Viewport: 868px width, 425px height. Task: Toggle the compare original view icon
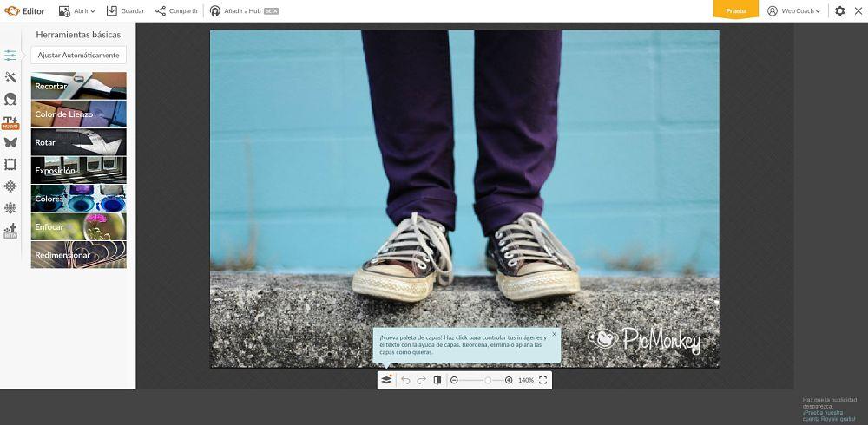(x=437, y=380)
